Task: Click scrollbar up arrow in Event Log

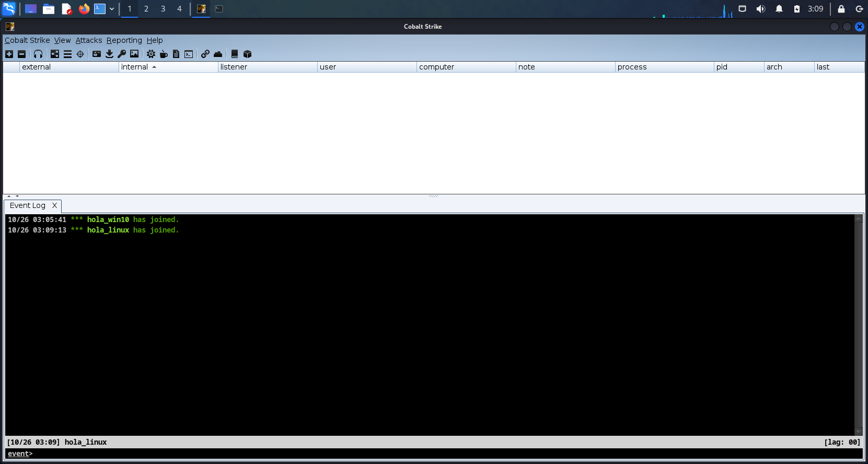Action: (858, 219)
